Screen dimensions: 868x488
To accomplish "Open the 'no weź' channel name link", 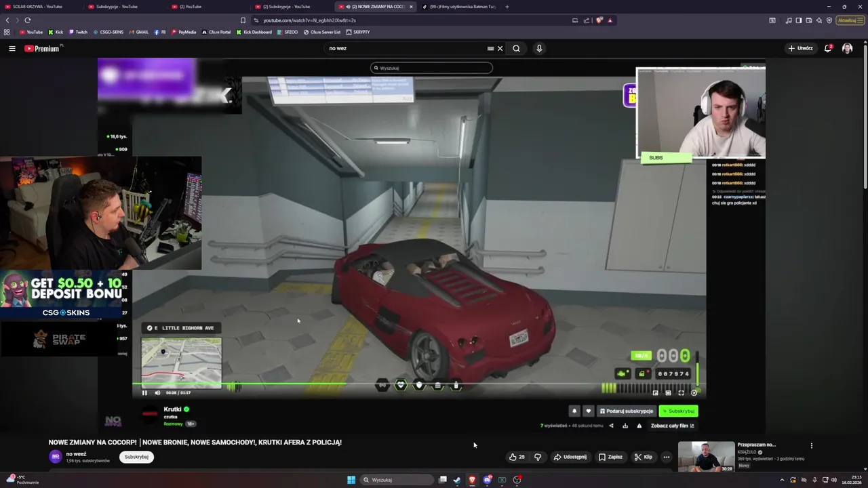I will (76, 454).
